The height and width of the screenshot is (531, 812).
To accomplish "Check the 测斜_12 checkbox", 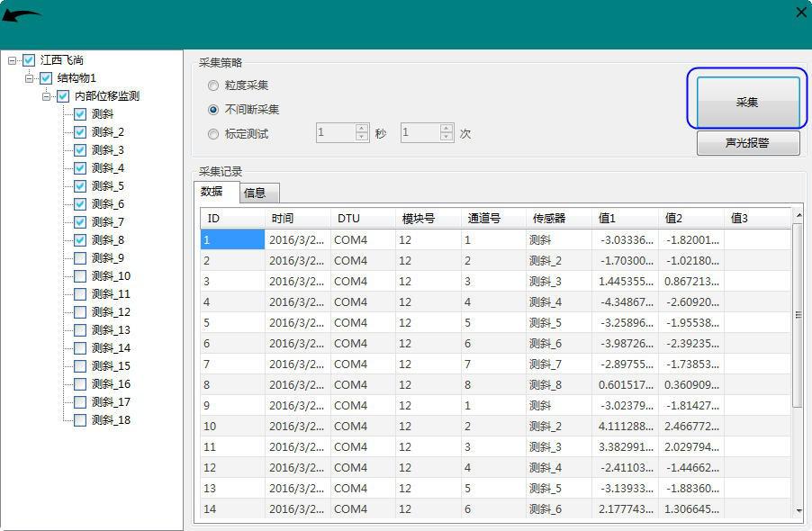I will 80,312.
